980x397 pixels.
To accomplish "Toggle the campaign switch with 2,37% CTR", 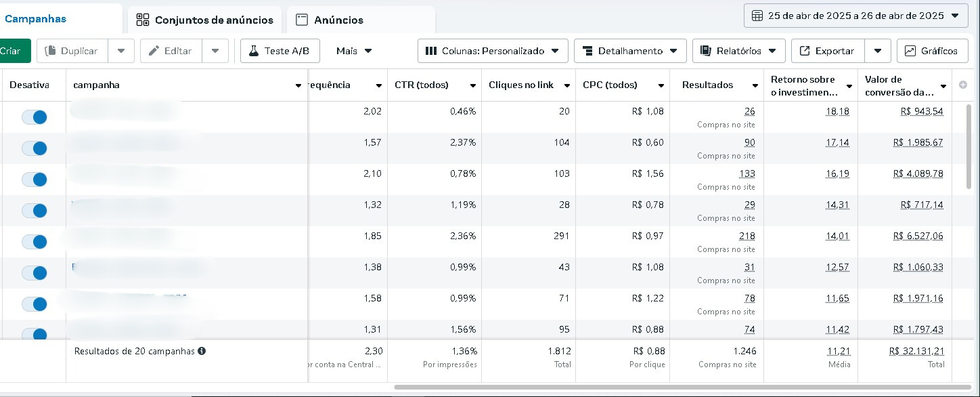I will click(x=34, y=148).
